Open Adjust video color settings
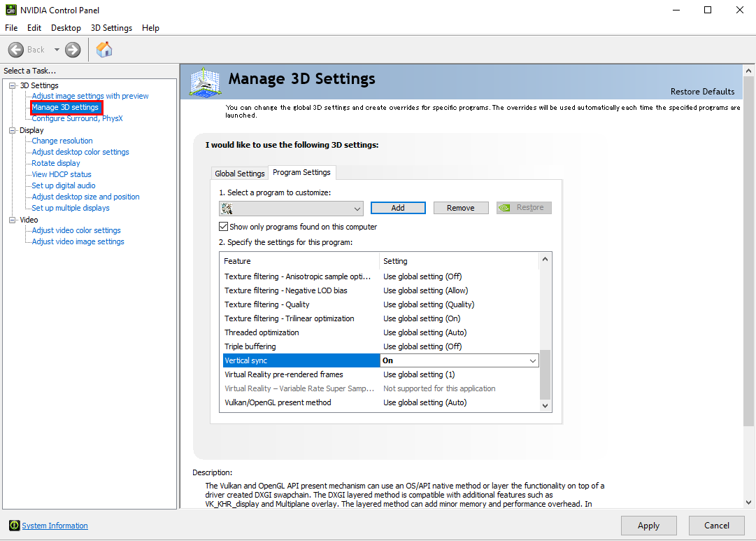The height and width of the screenshot is (541, 756). coord(76,231)
